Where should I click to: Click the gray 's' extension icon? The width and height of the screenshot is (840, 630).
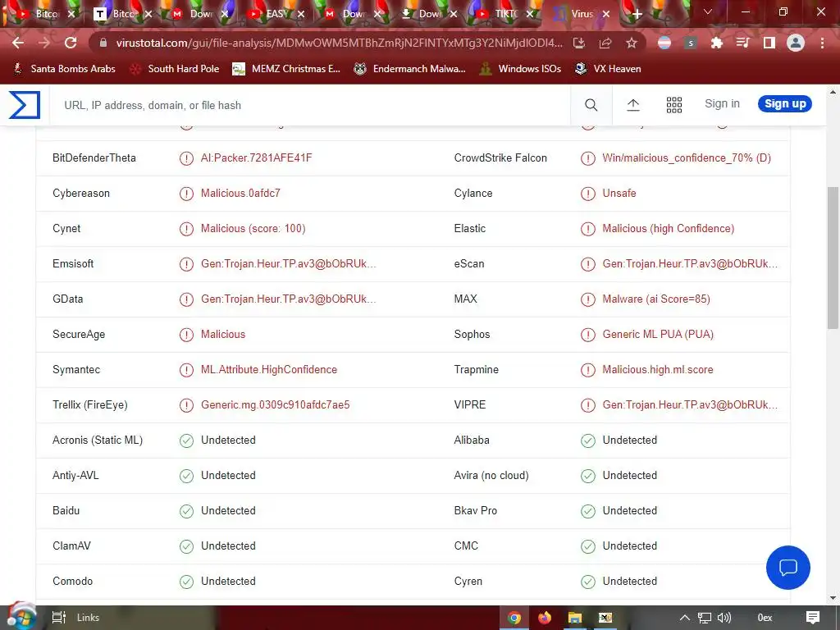(x=691, y=43)
